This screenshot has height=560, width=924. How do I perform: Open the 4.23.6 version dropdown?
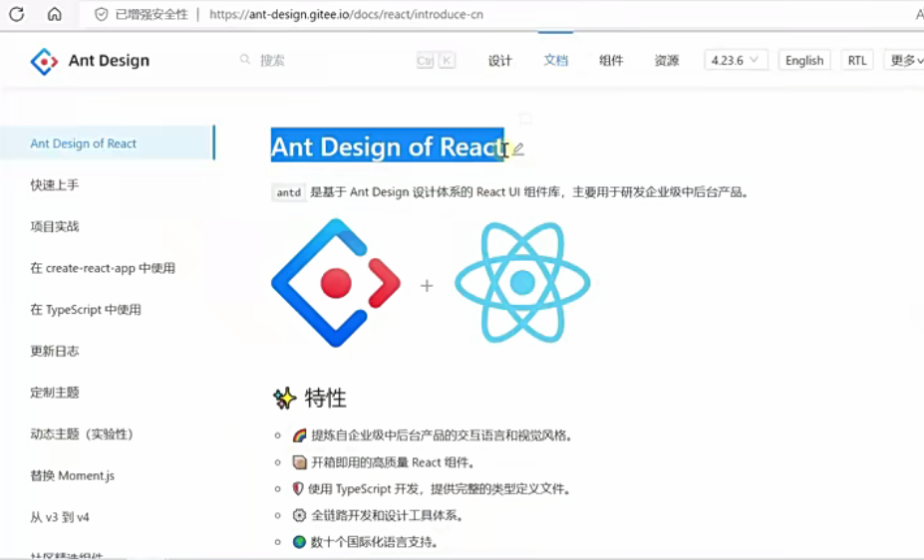[736, 60]
